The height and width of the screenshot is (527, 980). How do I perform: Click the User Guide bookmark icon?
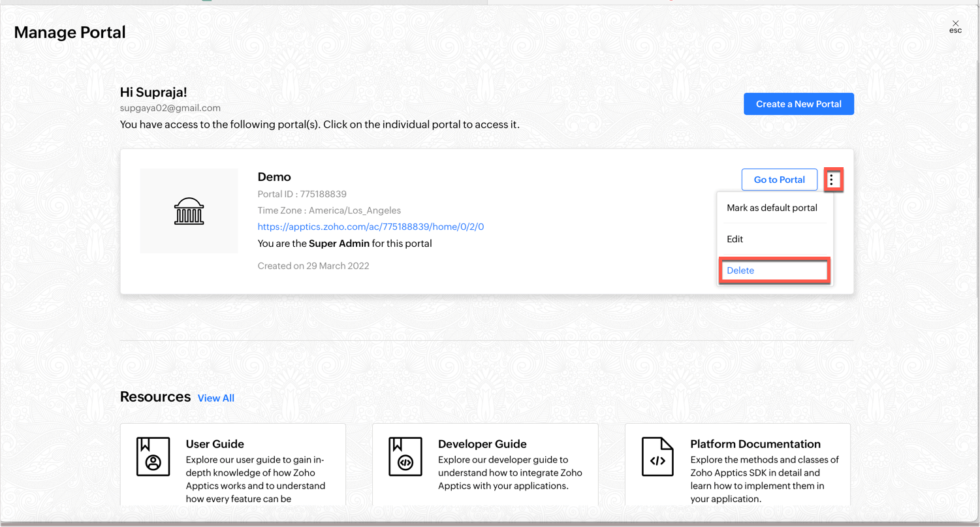tap(153, 456)
